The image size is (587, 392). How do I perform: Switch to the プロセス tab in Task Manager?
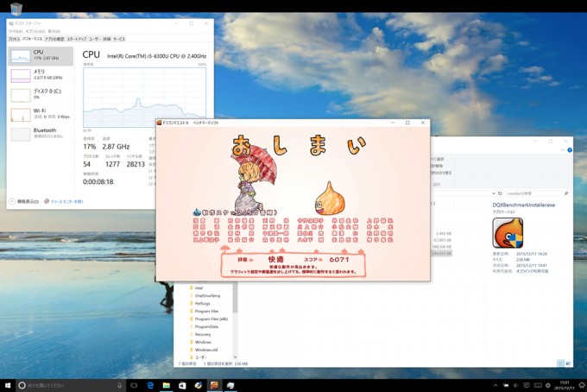(x=14, y=39)
